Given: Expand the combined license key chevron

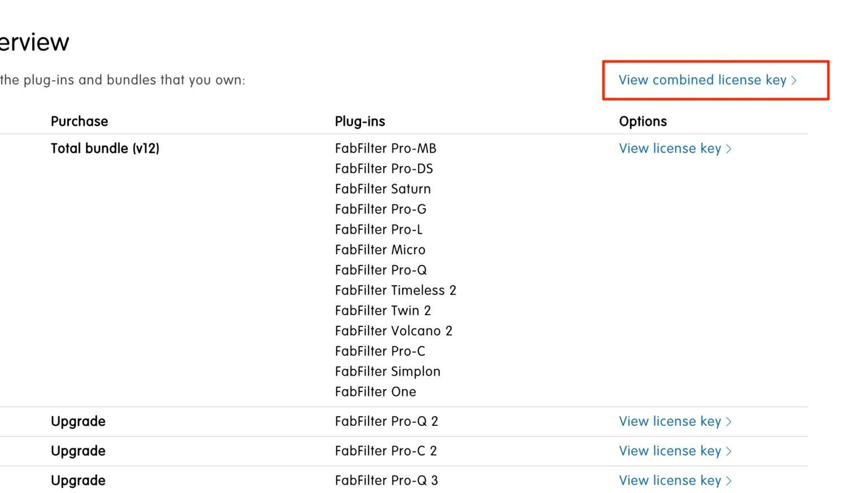Looking at the screenshot, I should pyautogui.click(x=795, y=80).
